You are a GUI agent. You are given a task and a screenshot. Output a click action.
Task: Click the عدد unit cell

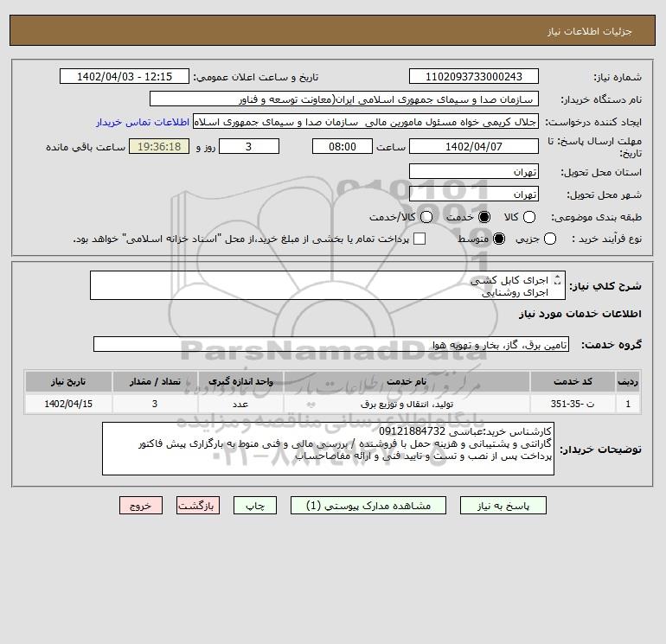(x=240, y=404)
